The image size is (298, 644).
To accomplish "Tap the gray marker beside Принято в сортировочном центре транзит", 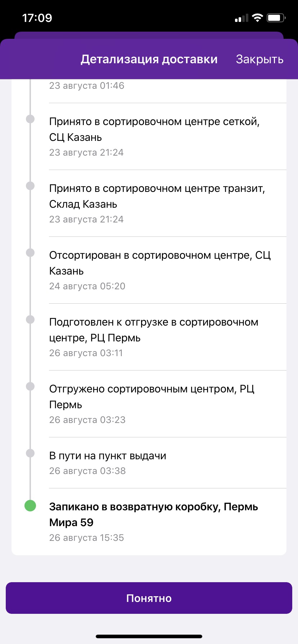I will pos(30,186).
